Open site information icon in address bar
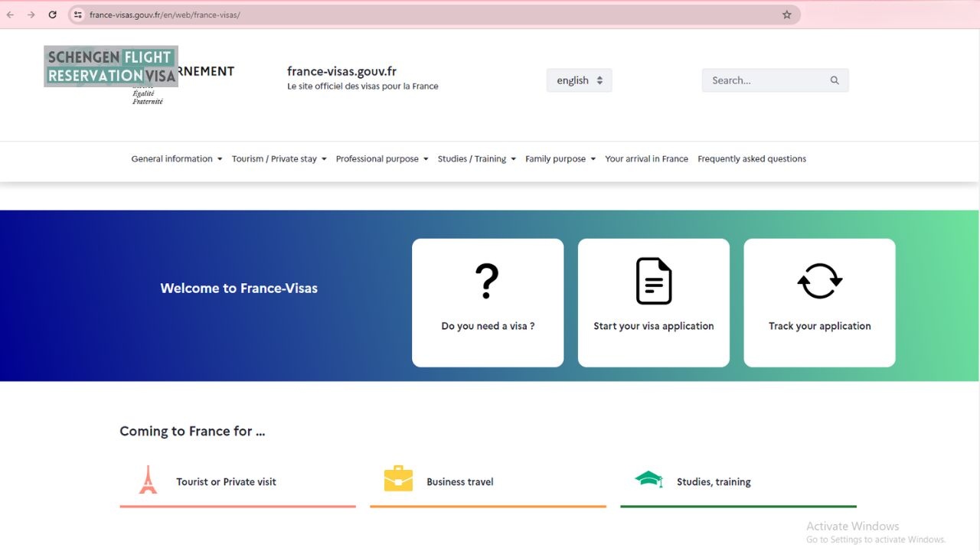Screen dimensions: 980x551 (77, 15)
